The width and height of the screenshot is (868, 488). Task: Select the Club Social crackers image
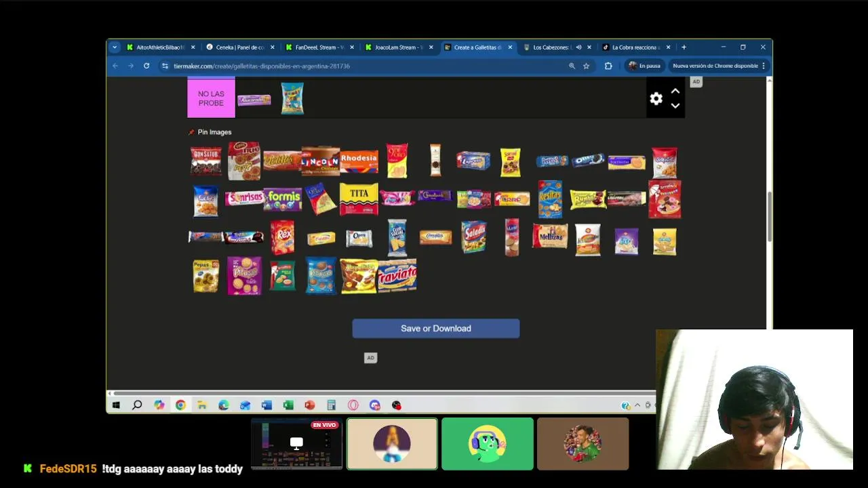397,237
